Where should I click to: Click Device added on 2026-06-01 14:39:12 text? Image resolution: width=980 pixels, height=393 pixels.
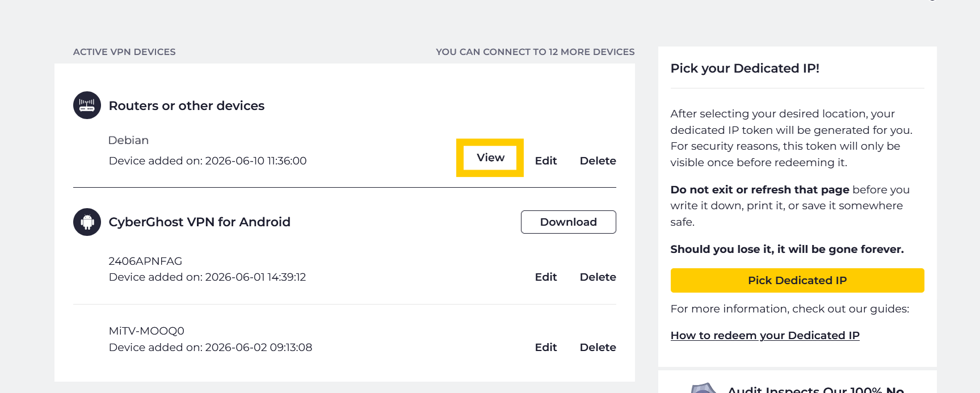click(207, 277)
